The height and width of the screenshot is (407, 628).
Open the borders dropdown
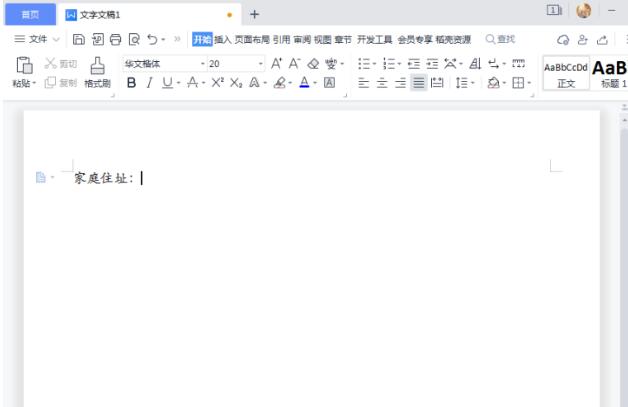point(529,83)
